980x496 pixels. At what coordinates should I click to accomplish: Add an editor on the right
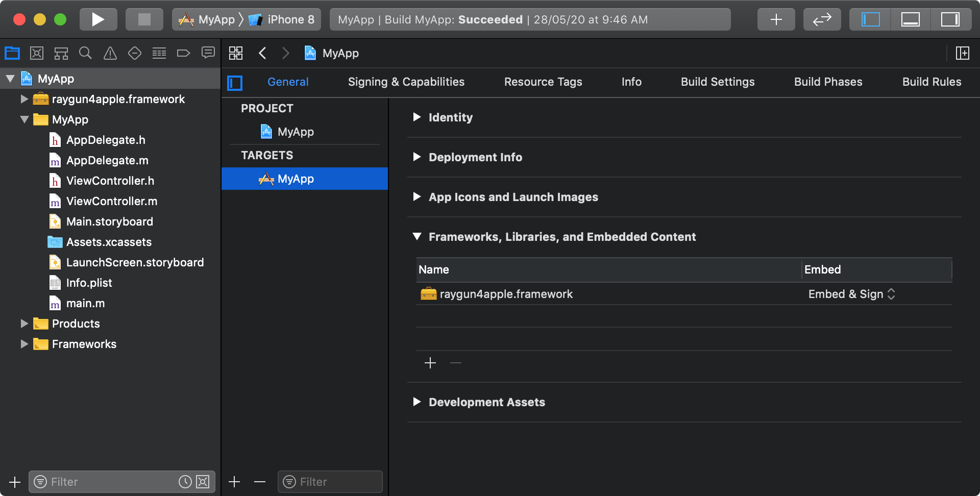[963, 53]
